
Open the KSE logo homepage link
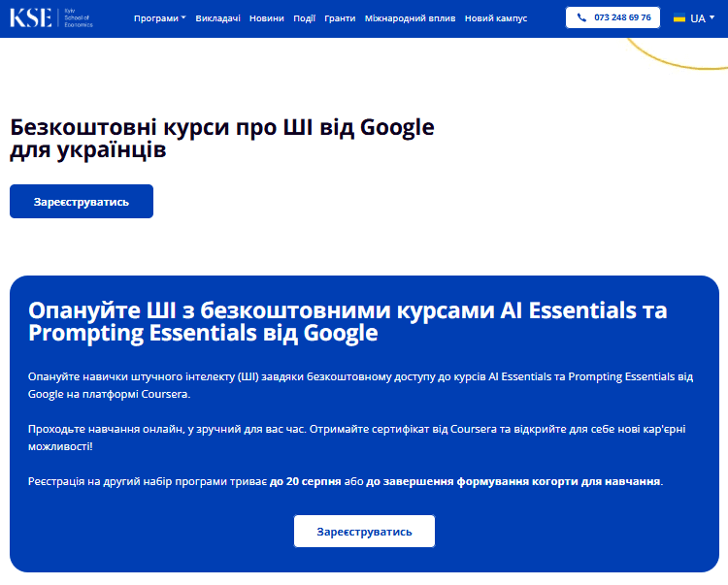51,18
